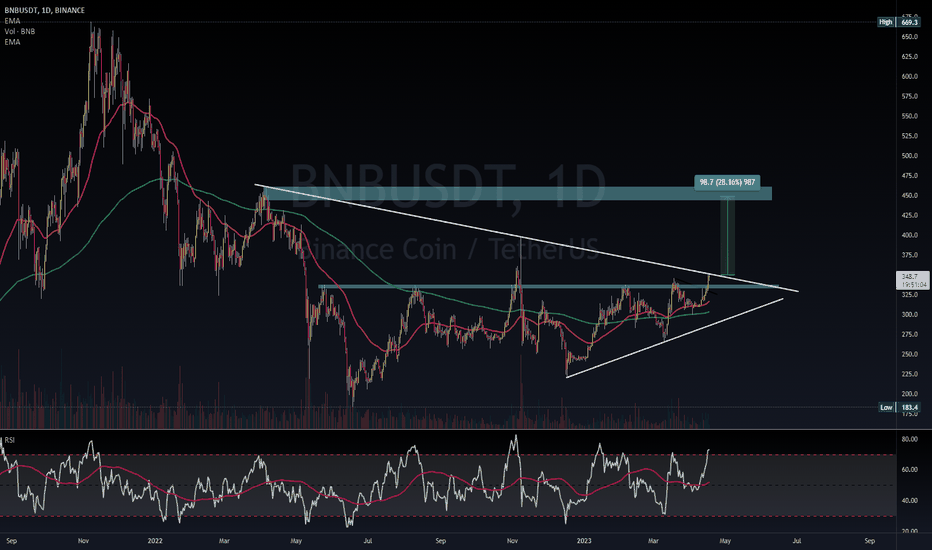The image size is (932, 550).
Task: Click the High 669.3 price label
Action: (x=899, y=22)
